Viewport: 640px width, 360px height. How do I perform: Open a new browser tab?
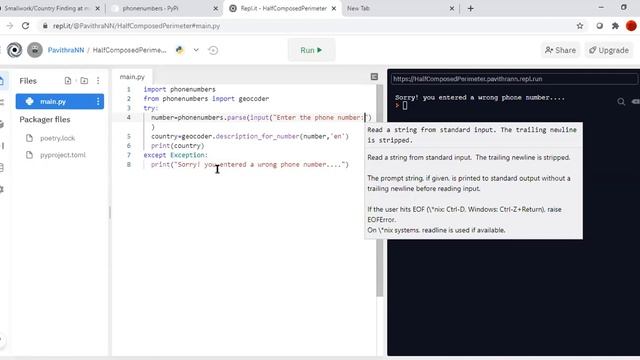click(471, 8)
